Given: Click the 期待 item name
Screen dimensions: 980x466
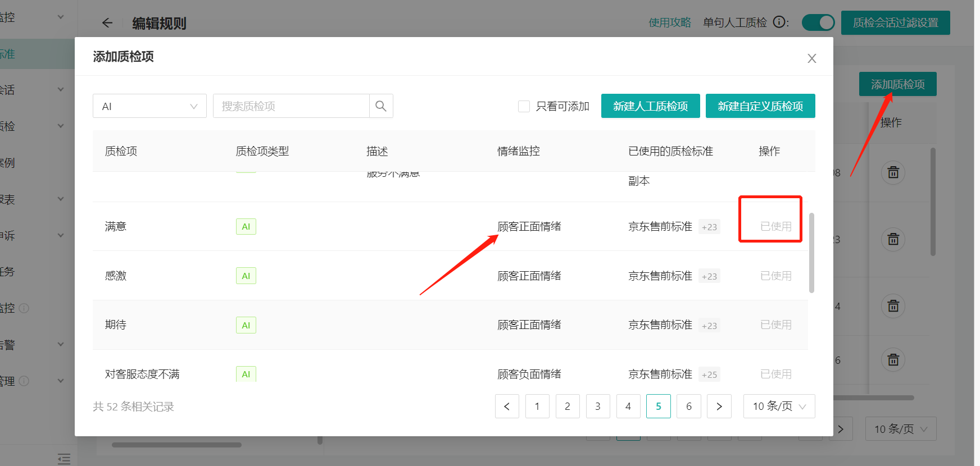Looking at the screenshot, I should [116, 325].
